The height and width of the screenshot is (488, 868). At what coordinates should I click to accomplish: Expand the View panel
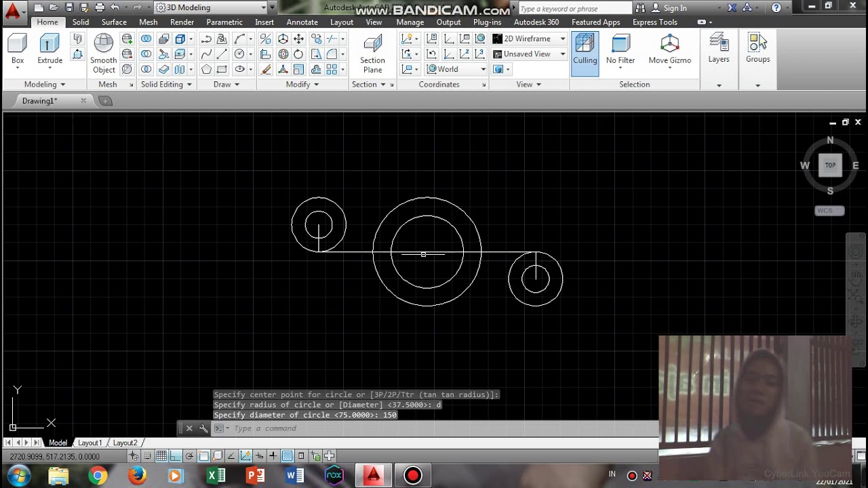[x=529, y=84]
